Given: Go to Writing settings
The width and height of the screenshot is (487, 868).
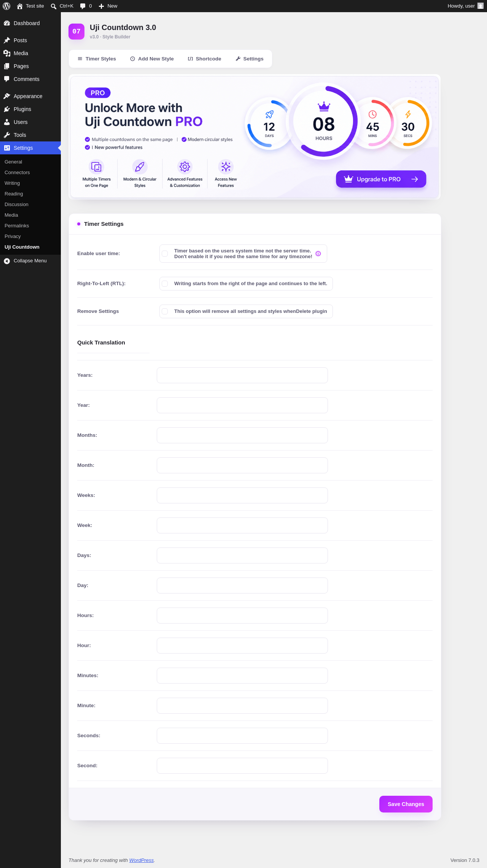Looking at the screenshot, I should click(x=12, y=183).
